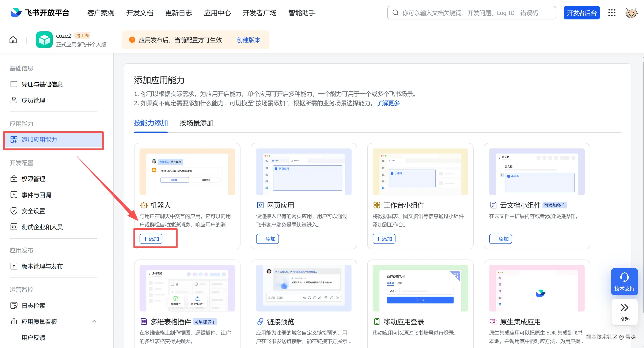Open 日志检索 in sidebar
644x348 pixels.
(x=33, y=306)
